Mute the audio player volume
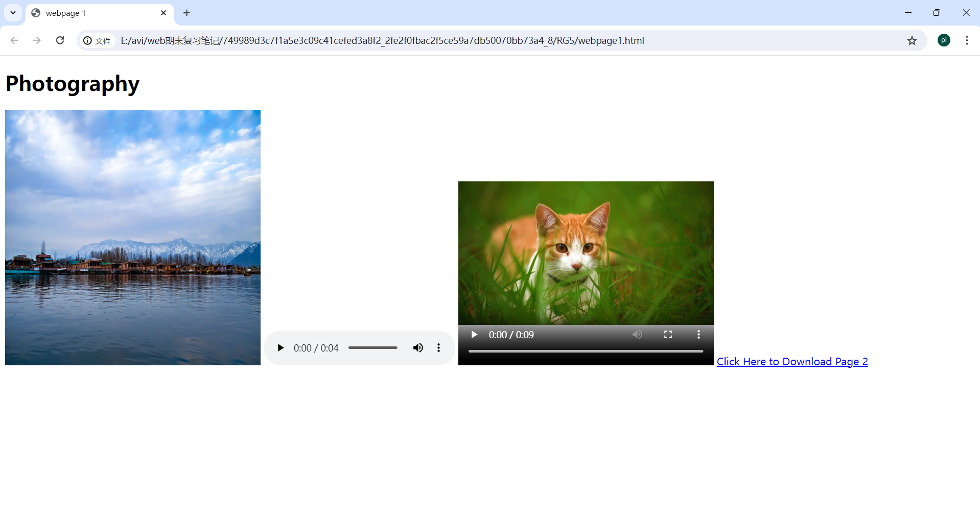Viewport: 980px width, 515px height. coord(418,348)
